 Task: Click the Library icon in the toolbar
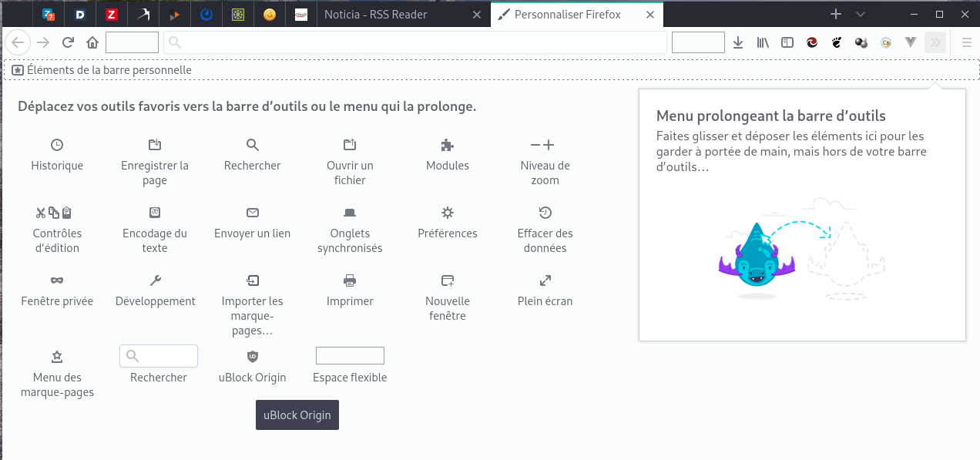(x=763, y=43)
